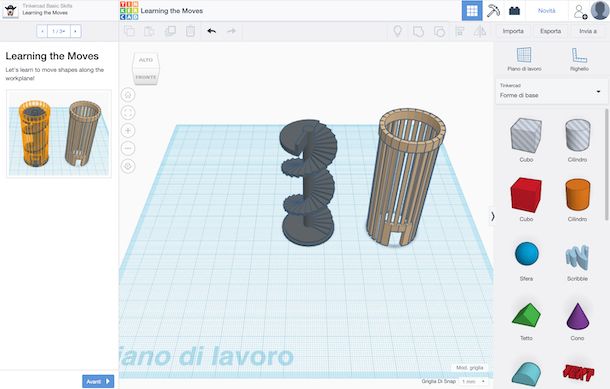This screenshot has width=610, height=389.
Task: Go to previous lesson step arrow
Action: pyautogui.click(x=42, y=31)
